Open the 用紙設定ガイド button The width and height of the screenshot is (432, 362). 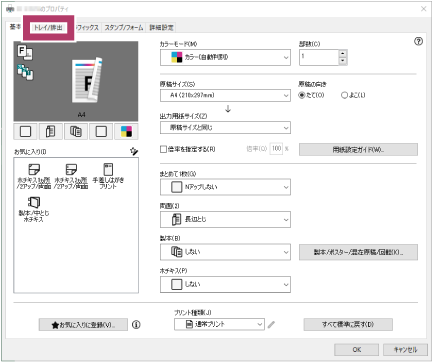[x=358, y=150]
